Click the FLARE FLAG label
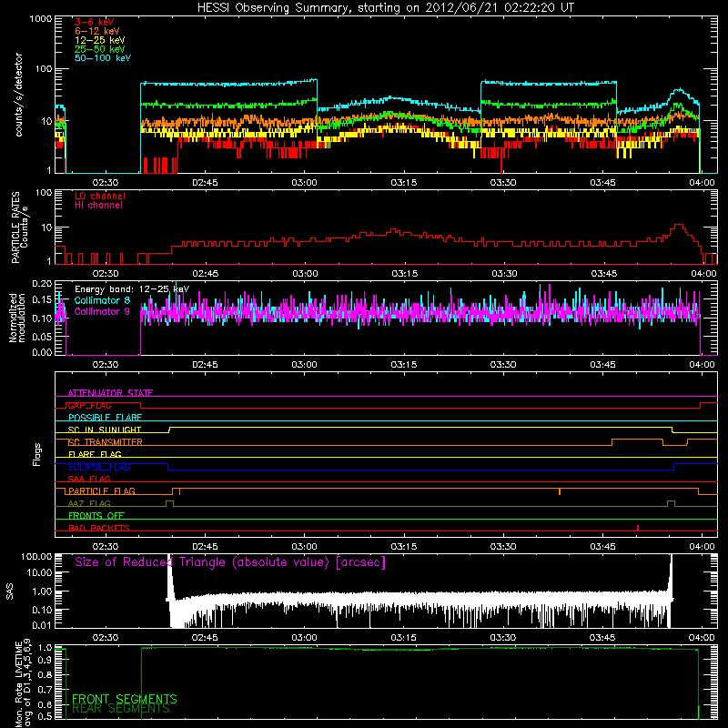This screenshot has width=728, height=728. click(95, 454)
